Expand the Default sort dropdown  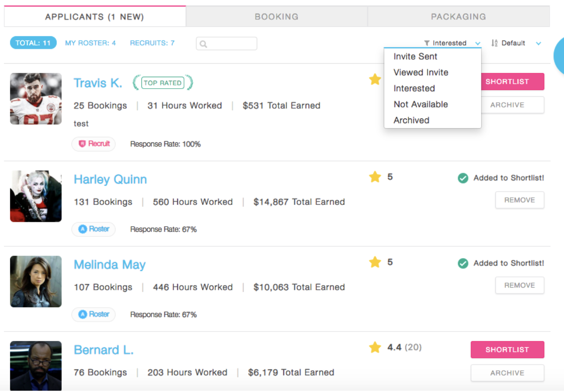pyautogui.click(x=516, y=43)
